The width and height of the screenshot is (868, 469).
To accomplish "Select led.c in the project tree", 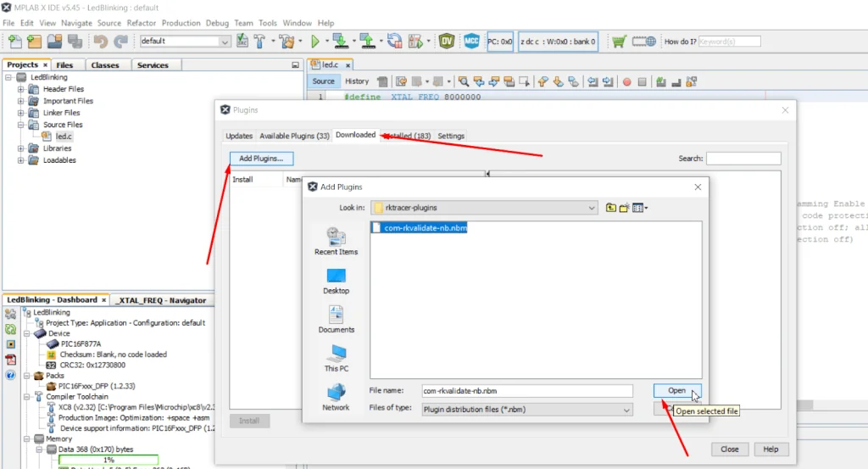I will pos(64,137).
